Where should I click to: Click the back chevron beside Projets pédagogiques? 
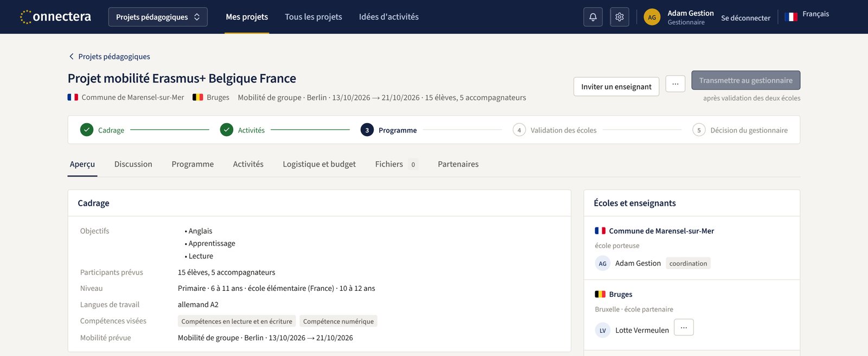click(x=71, y=56)
